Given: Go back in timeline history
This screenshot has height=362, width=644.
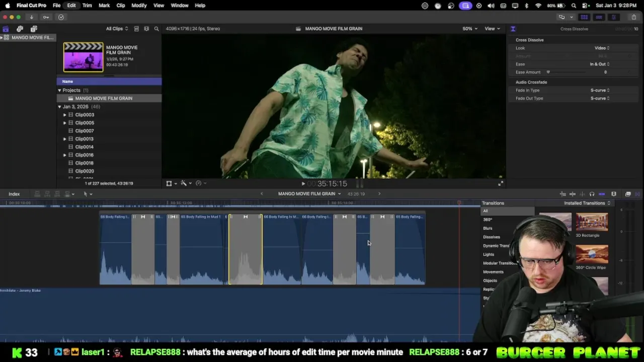Looking at the screenshot, I should [262, 194].
